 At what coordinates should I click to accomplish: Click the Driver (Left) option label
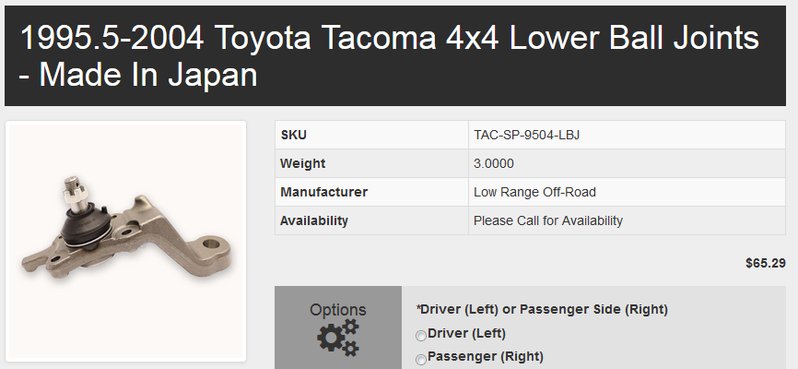[467, 333]
